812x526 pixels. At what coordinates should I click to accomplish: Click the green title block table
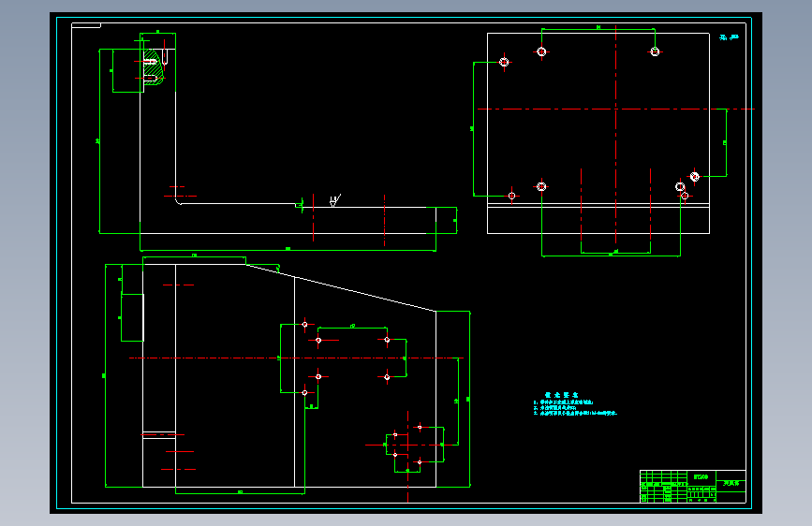(693, 486)
